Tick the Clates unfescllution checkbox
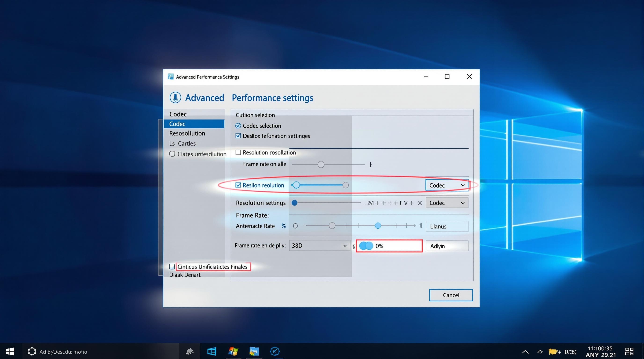This screenshot has height=359, width=644. pos(172,154)
